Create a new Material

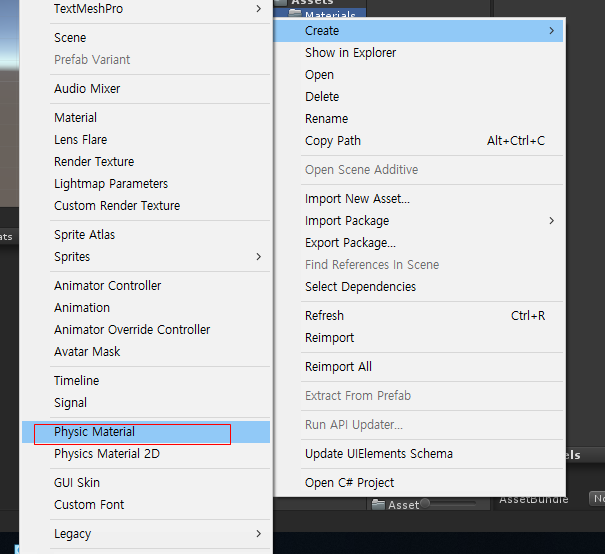coord(146,118)
